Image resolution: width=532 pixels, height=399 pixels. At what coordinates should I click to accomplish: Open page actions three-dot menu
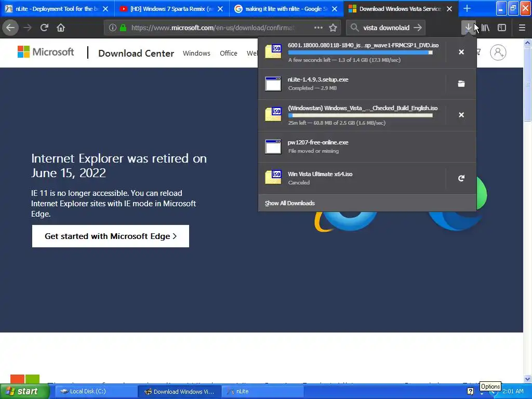tap(318, 28)
